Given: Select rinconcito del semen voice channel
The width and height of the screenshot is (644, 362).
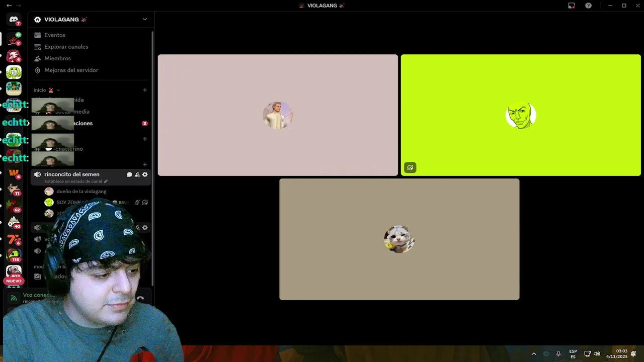Looking at the screenshot, I should [x=72, y=174].
